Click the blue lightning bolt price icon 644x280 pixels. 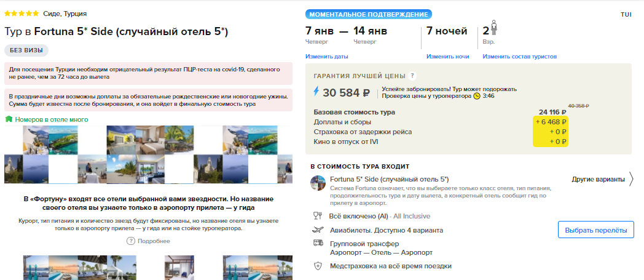tap(316, 91)
